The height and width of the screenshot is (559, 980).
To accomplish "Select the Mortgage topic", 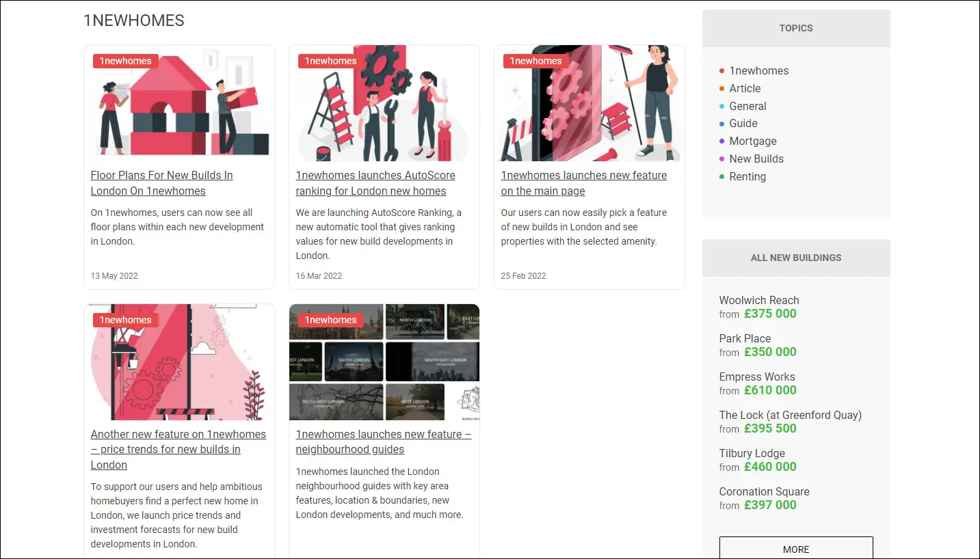I will click(752, 141).
